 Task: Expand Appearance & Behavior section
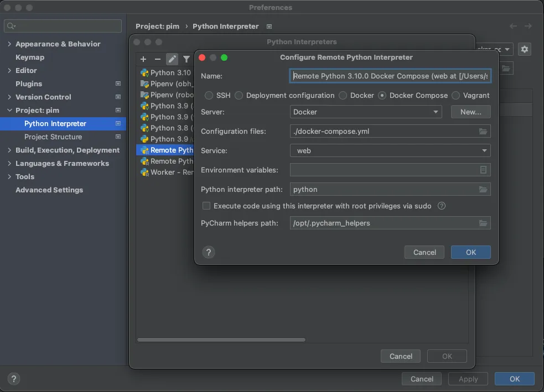coord(9,44)
